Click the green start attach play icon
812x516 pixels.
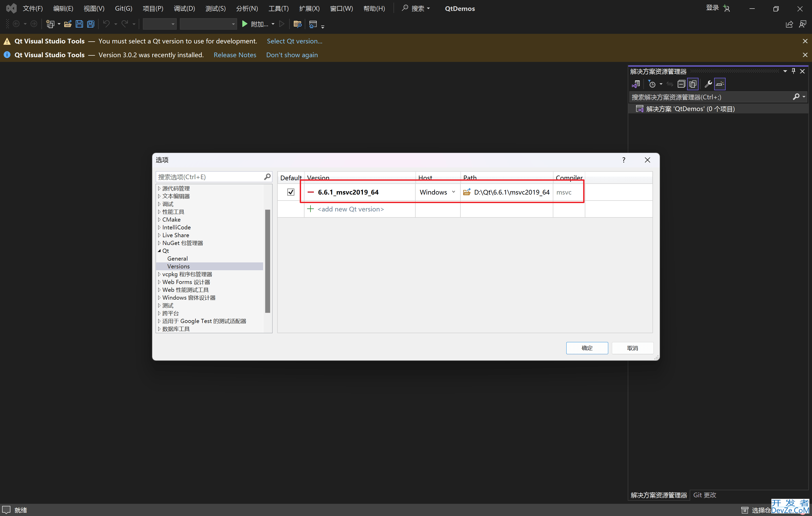click(245, 24)
